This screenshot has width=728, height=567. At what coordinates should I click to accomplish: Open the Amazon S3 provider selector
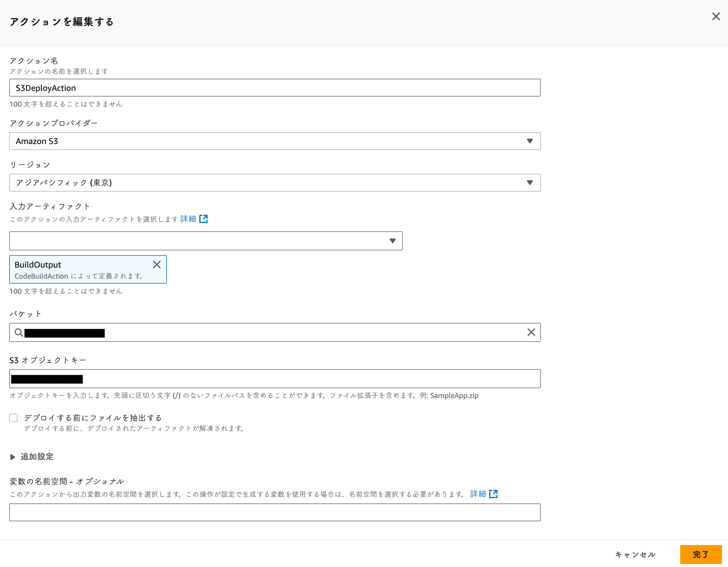(273, 141)
